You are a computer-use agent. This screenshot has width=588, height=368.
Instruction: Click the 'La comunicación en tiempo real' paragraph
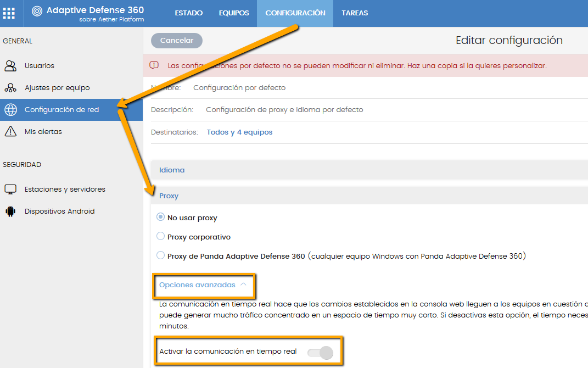[x=373, y=315]
